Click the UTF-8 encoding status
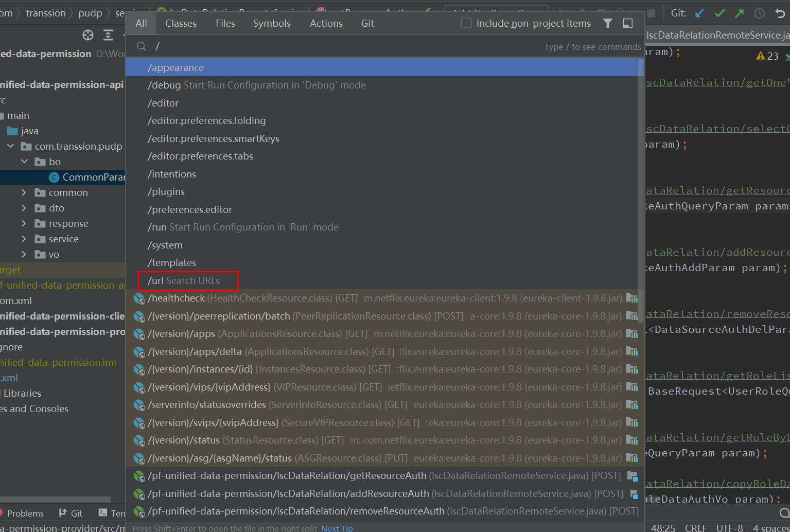This screenshot has height=532, width=790. pyautogui.click(x=730, y=528)
